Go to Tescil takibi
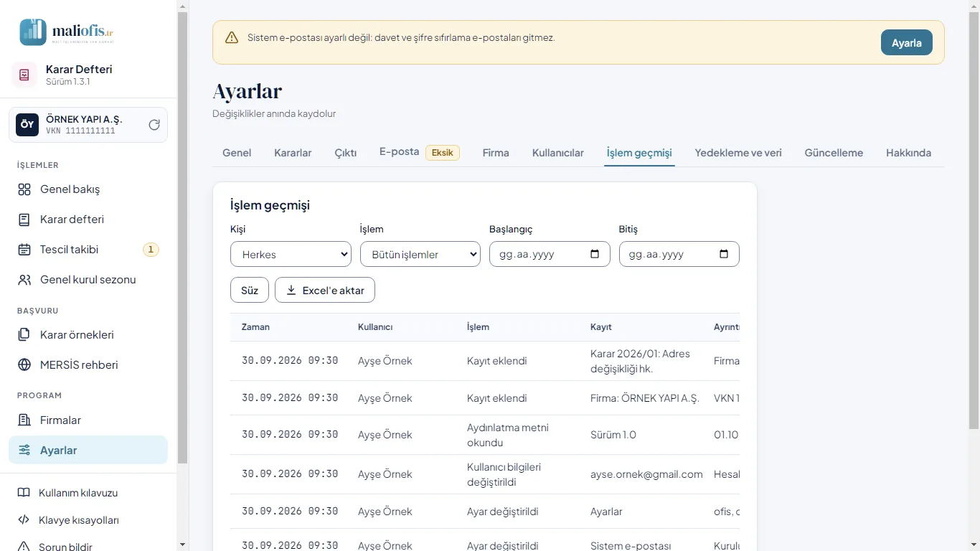This screenshot has width=980, height=551. 88,250
